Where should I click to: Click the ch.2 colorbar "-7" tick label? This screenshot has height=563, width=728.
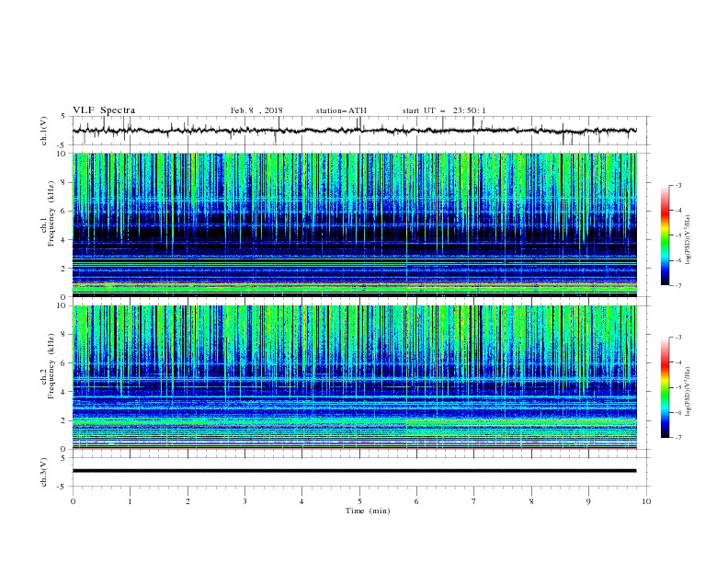pyautogui.click(x=677, y=437)
